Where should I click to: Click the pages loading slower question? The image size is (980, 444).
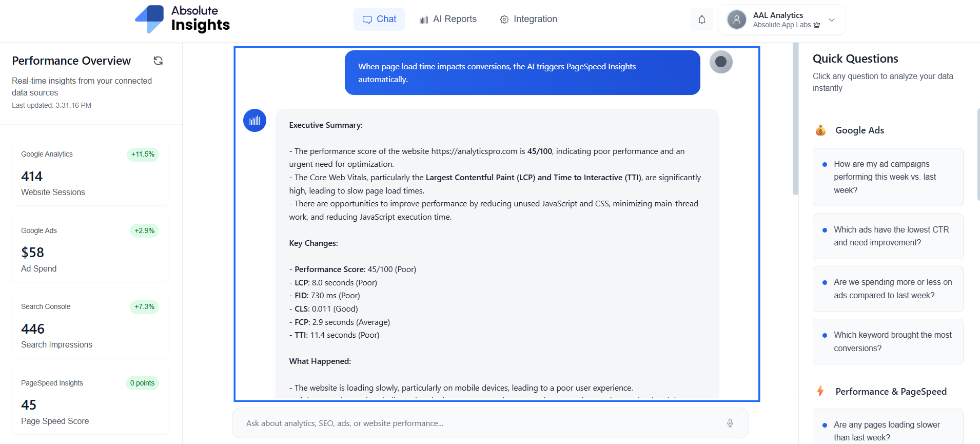[x=888, y=431]
